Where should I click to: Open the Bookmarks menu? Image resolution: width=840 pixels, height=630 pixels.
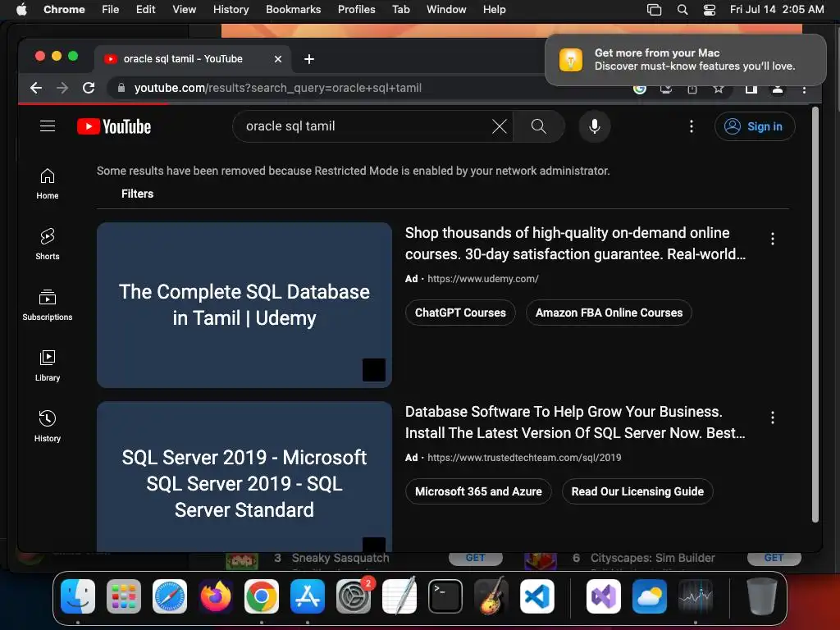click(x=293, y=10)
